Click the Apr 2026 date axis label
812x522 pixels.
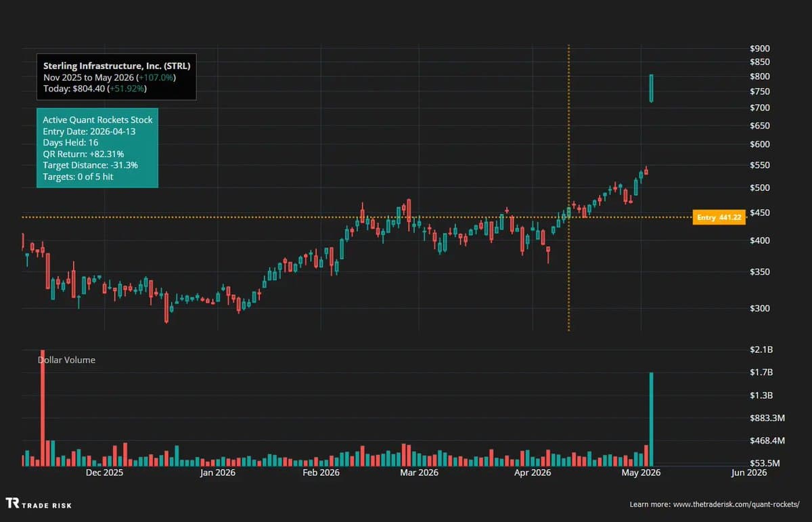tap(533, 473)
